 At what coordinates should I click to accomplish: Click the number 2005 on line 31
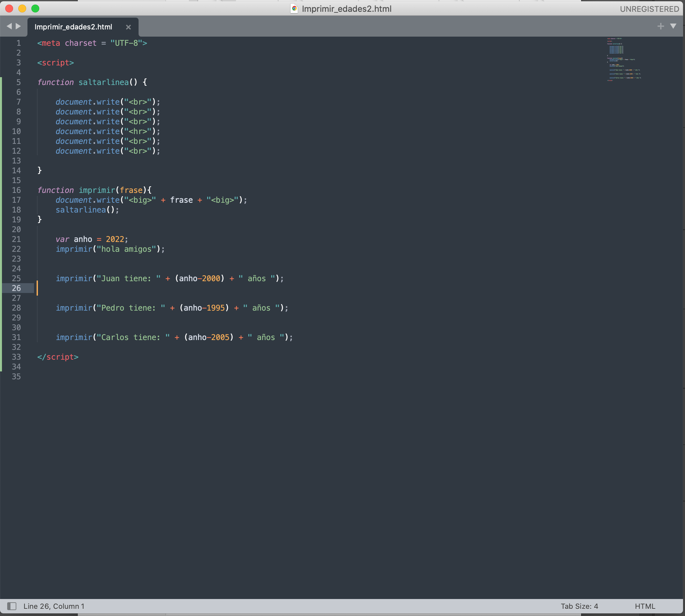point(220,337)
